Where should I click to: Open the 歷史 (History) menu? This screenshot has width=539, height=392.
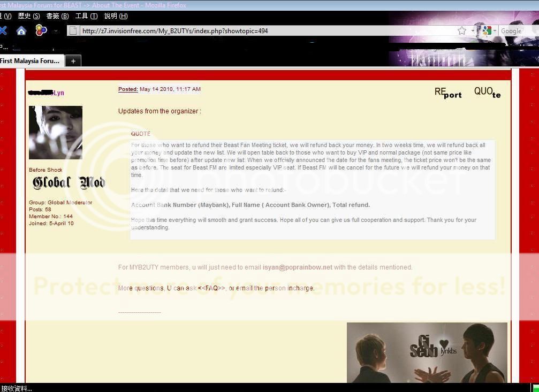[29, 16]
